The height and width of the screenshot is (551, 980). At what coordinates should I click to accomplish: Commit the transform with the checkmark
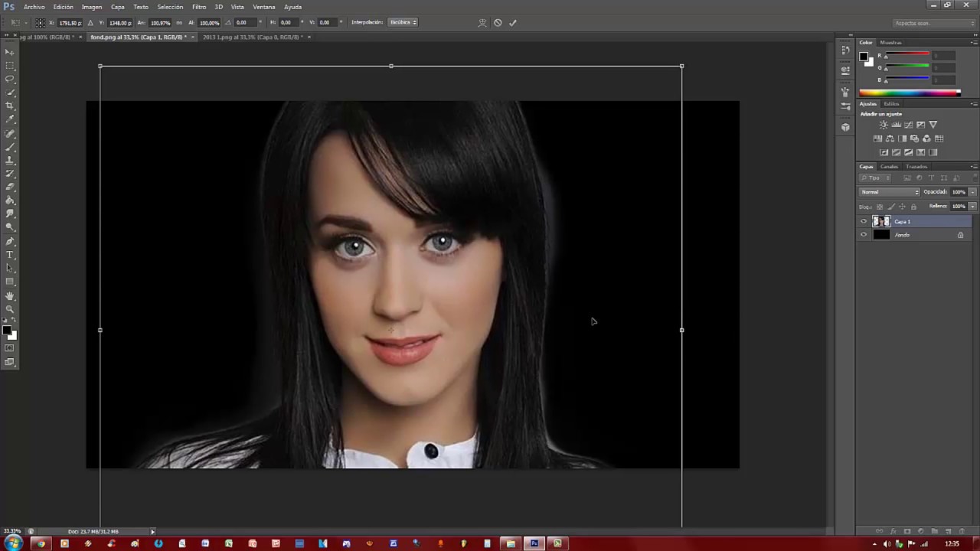pos(513,22)
